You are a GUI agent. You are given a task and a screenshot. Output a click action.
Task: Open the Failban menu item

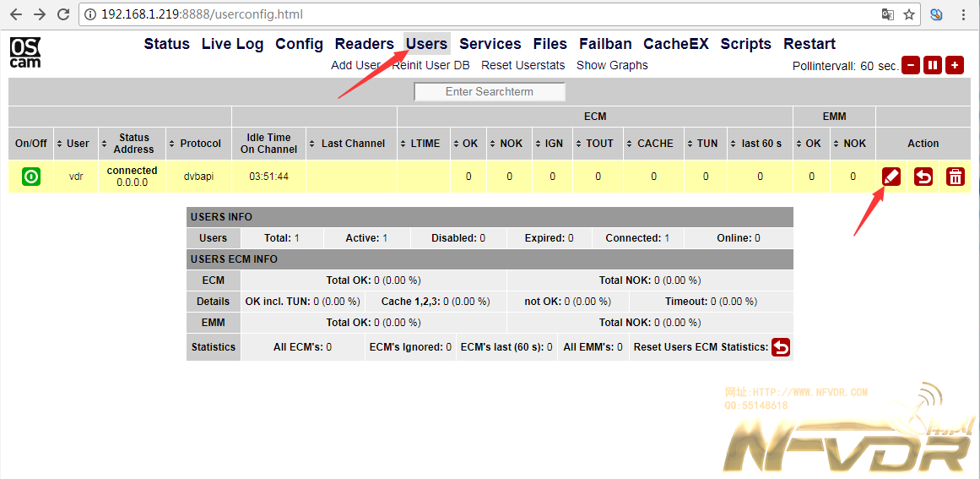605,44
